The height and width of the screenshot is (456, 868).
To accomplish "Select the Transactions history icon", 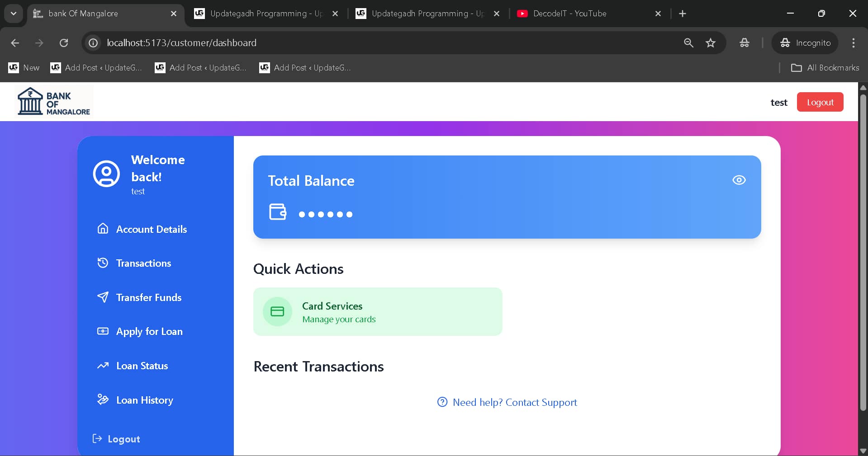I will point(103,263).
